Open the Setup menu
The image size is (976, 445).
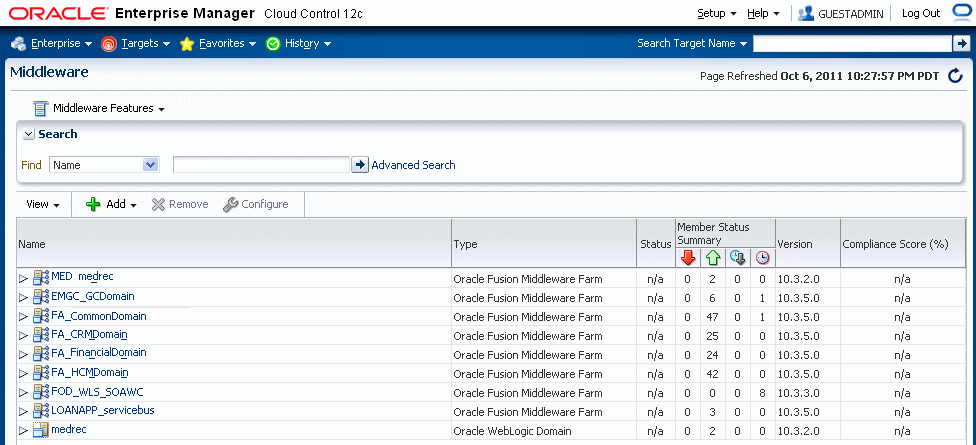tap(716, 13)
